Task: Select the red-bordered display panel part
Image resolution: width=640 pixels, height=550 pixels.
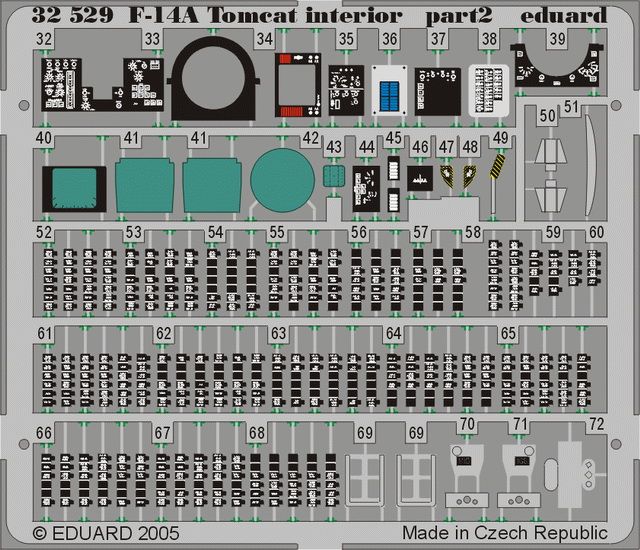Action: (295, 86)
